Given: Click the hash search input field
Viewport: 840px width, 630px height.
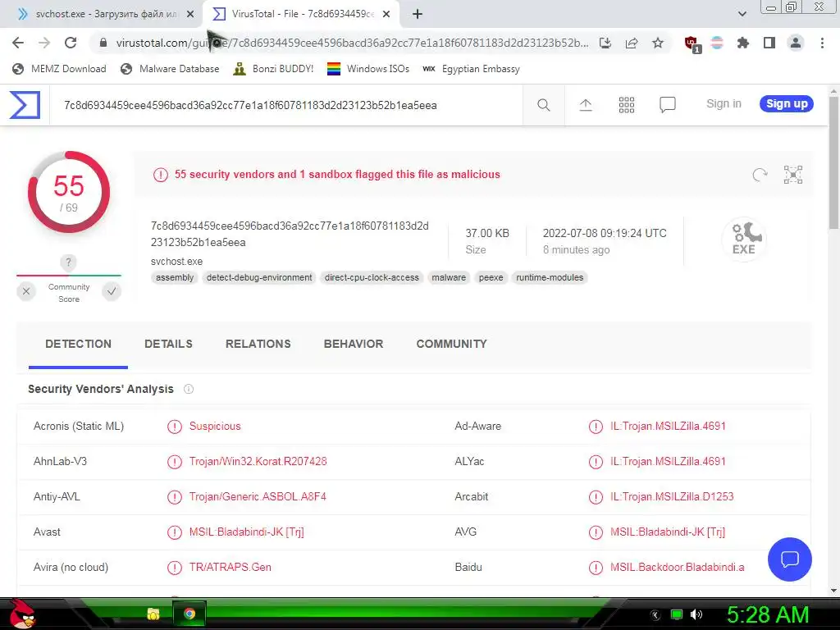Looking at the screenshot, I should click(286, 105).
